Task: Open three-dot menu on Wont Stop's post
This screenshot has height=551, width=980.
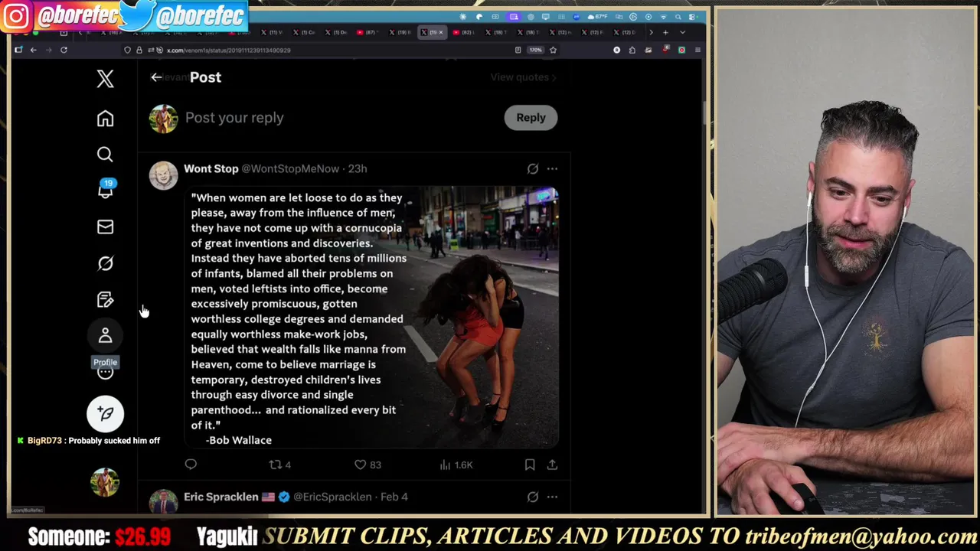Action: click(552, 168)
